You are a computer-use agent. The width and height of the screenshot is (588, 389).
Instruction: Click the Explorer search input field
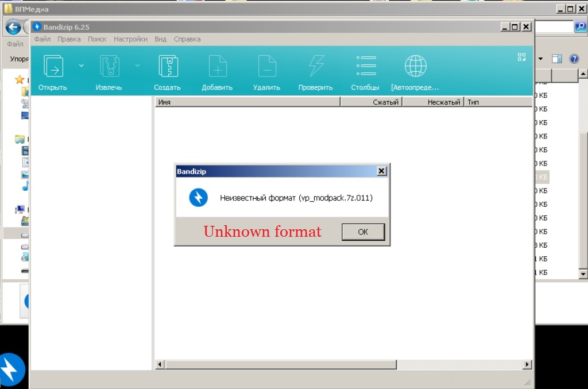[554, 26]
